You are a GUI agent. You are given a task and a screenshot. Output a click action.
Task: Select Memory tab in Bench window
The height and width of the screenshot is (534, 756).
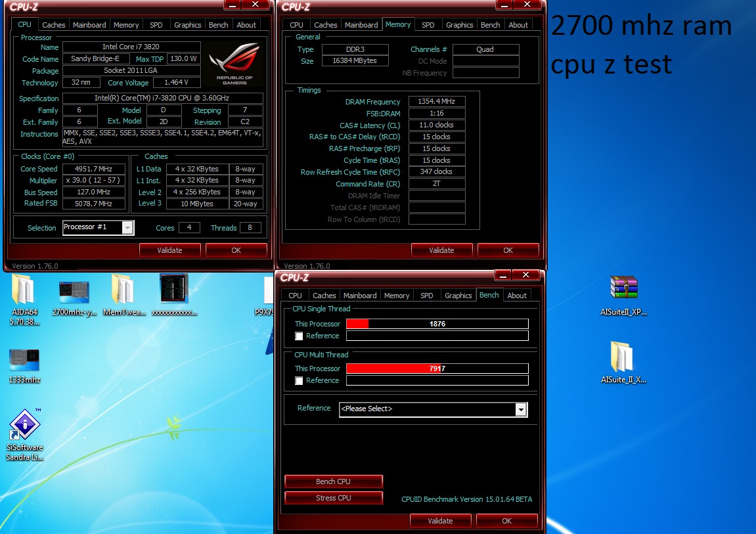coord(397,296)
